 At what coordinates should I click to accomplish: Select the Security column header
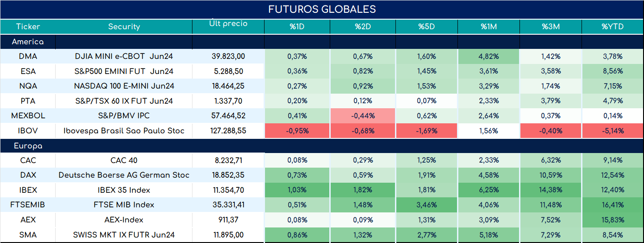coord(124,26)
